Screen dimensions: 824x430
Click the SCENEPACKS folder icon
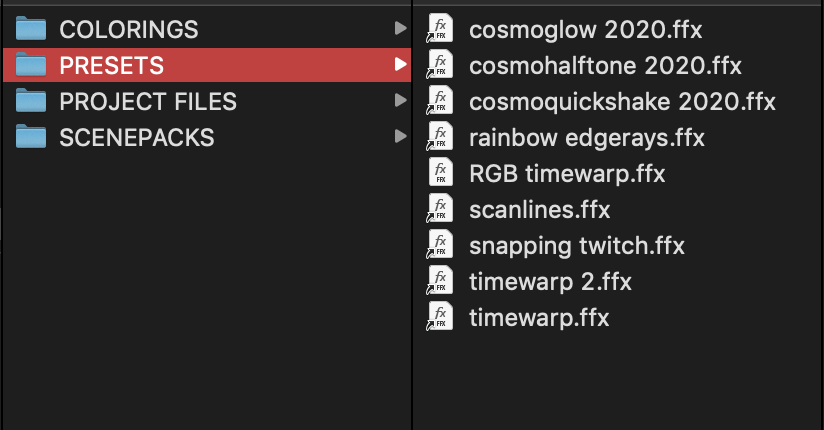[33, 137]
